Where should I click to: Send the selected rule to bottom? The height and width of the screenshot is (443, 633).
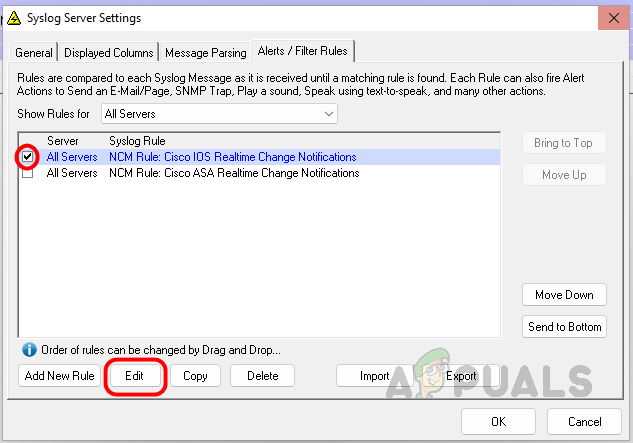point(564,327)
